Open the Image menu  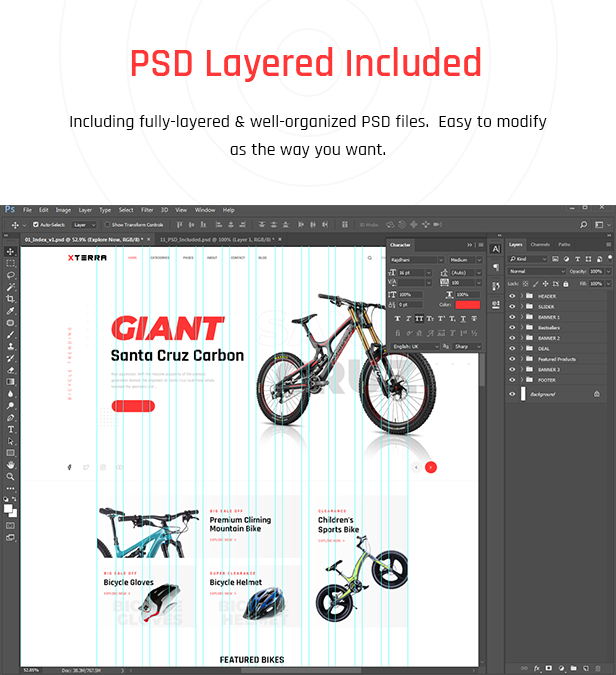click(x=63, y=210)
